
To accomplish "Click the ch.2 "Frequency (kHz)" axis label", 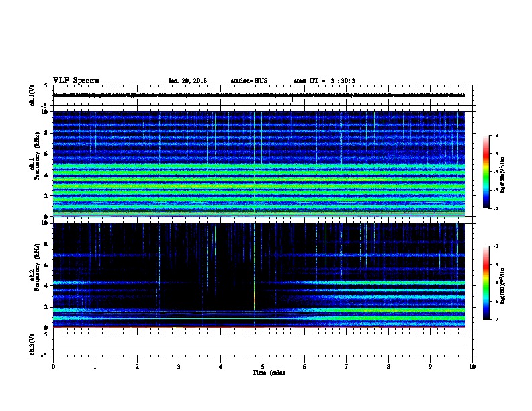I will [x=37, y=267].
